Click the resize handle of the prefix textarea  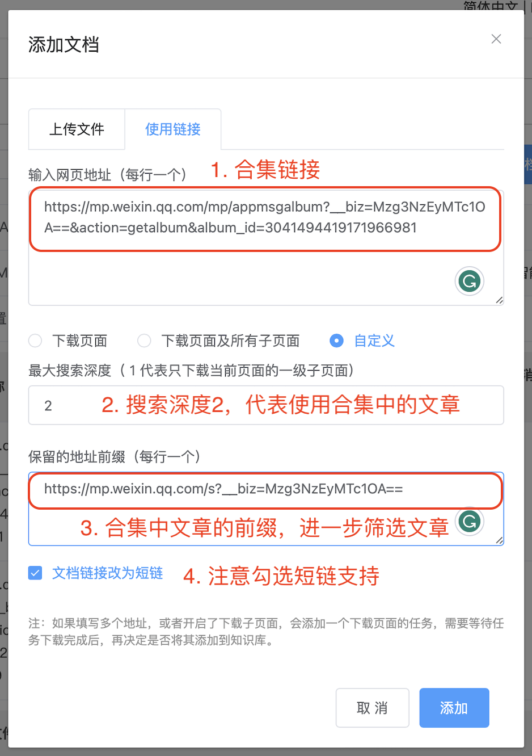pyautogui.click(x=499, y=540)
